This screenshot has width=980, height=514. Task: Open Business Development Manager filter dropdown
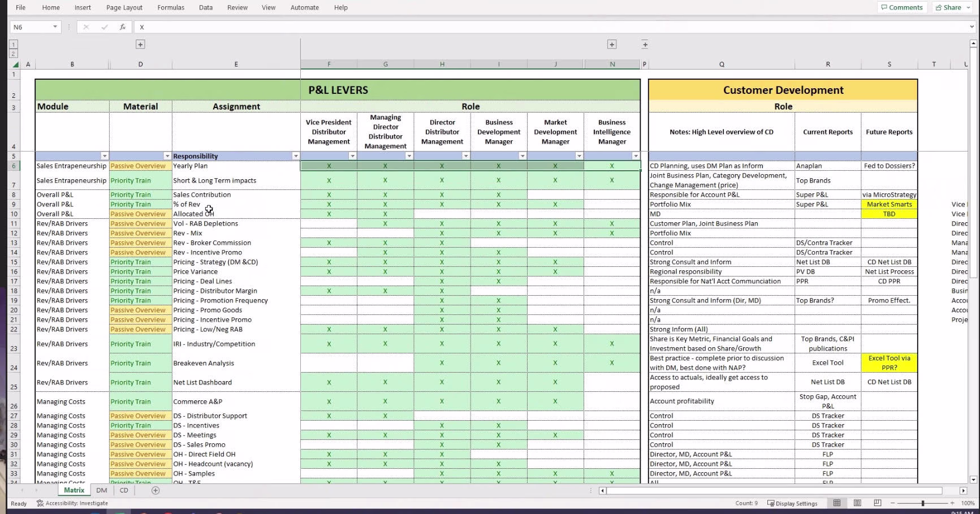(522, 156)
